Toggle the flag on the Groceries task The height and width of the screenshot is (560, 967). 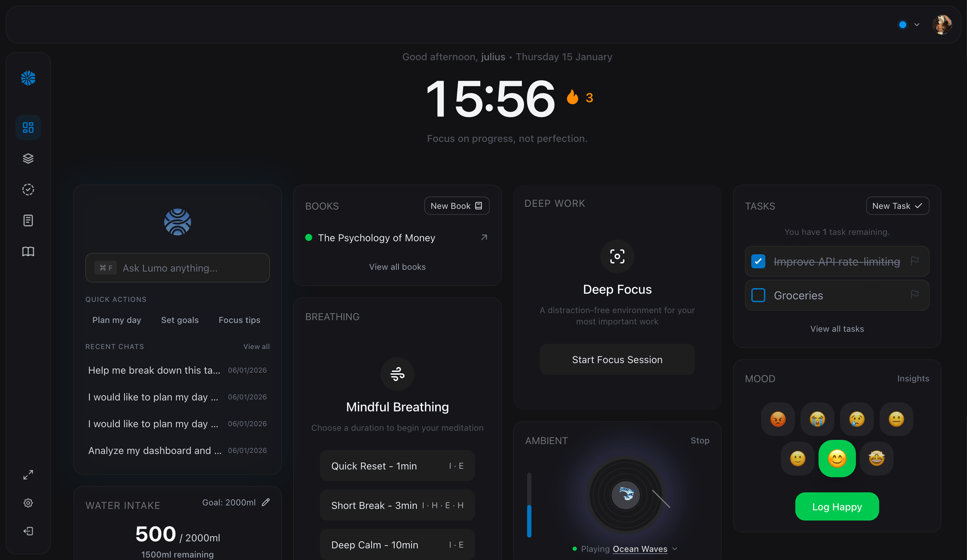(x=916, y=294)
